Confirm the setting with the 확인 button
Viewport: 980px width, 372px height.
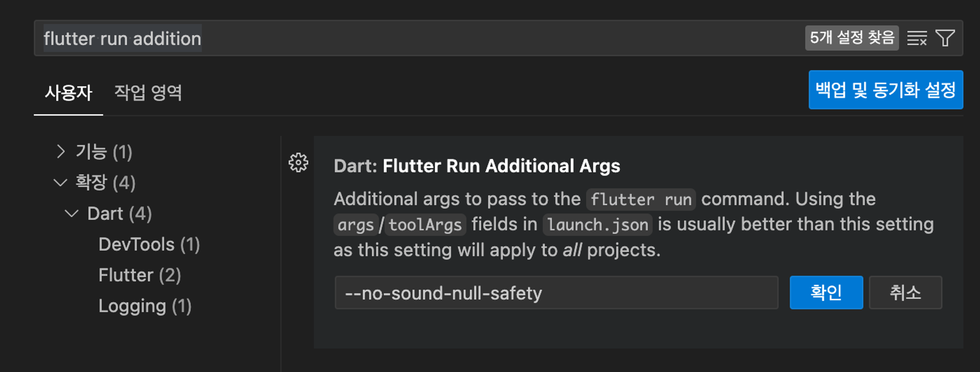tap(826, 292)
